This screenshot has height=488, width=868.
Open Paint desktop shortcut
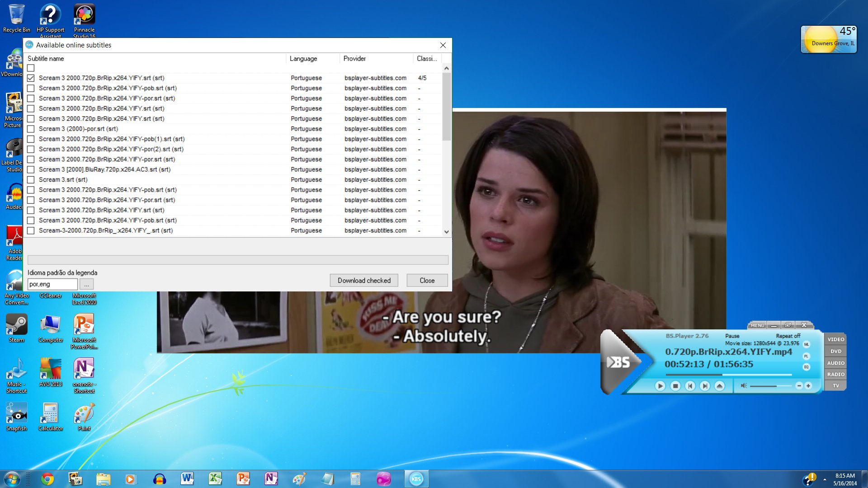tap(84, 417)
